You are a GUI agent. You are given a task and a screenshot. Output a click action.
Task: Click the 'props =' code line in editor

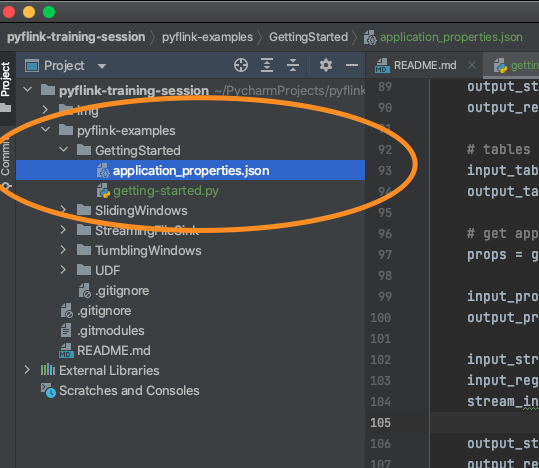503,255
